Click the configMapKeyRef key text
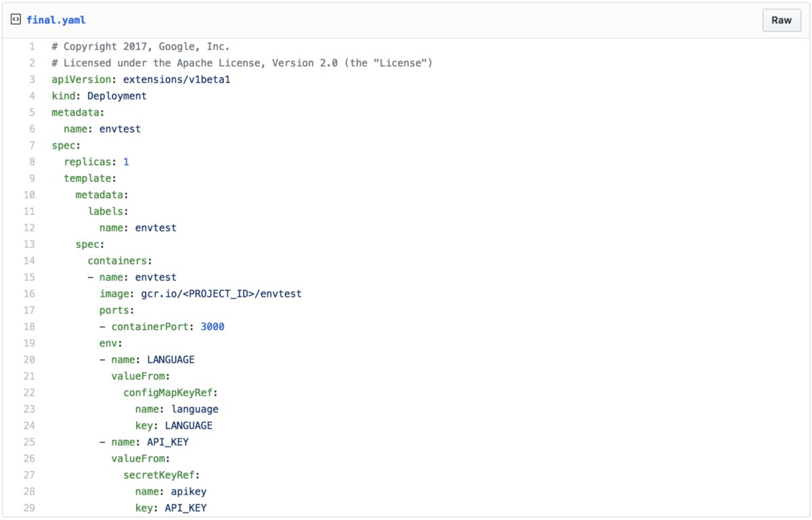Screen dimensions: 812x520 170,392
